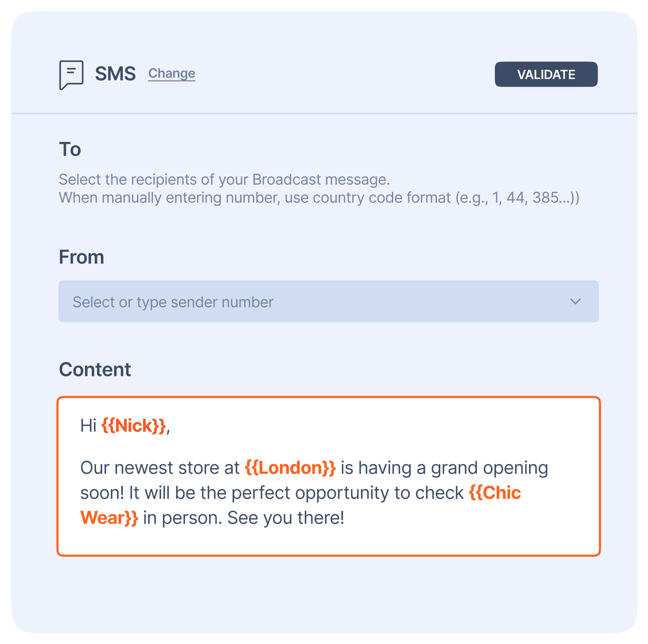This screenshot has height=644, width=648.
Task: Click the Wear}} text in the last line
Action: (x=109, y=518)
